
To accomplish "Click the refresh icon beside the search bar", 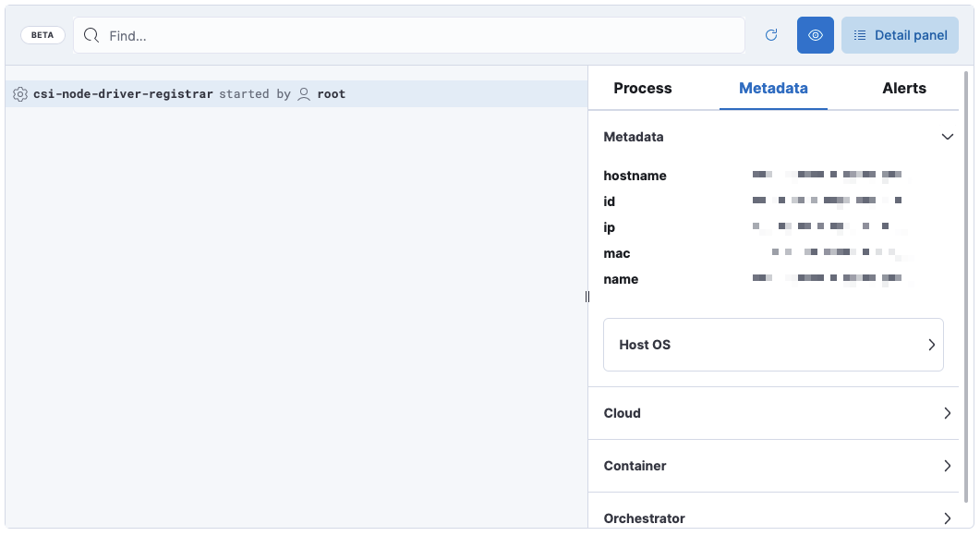I will (771, 34).
